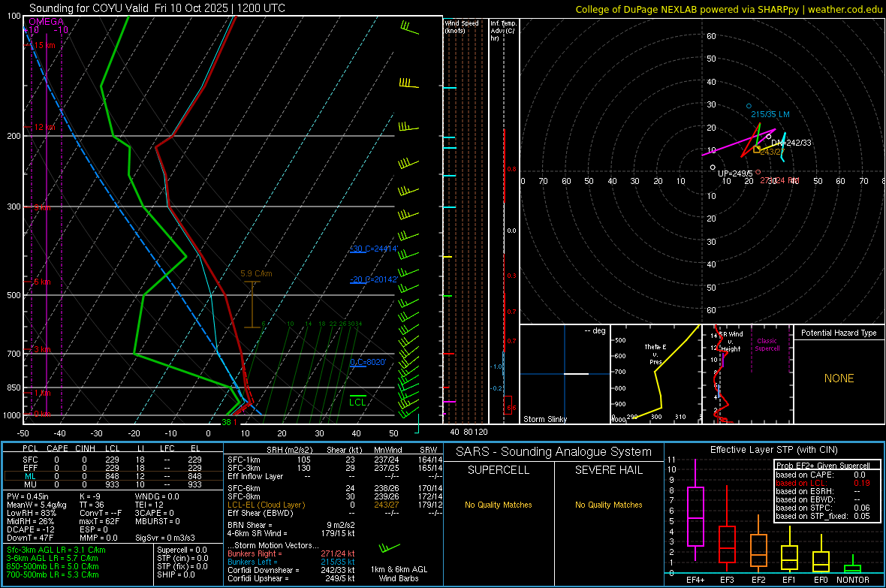Select the green LCL label on skew-T

(357, 402)
